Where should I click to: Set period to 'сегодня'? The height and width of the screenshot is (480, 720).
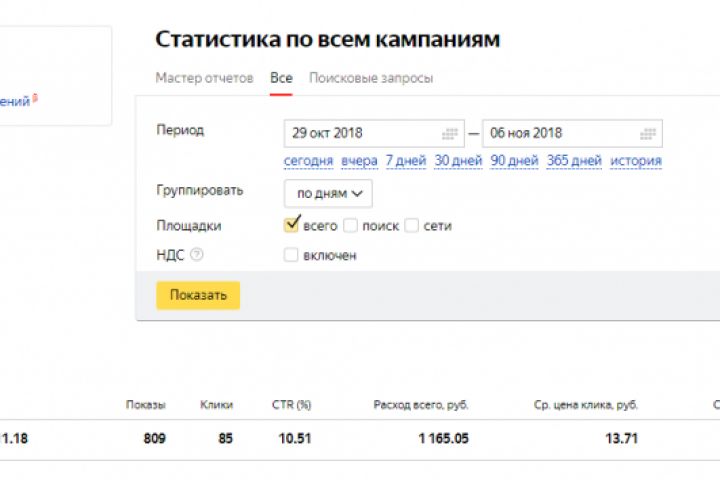click(308, 161)
